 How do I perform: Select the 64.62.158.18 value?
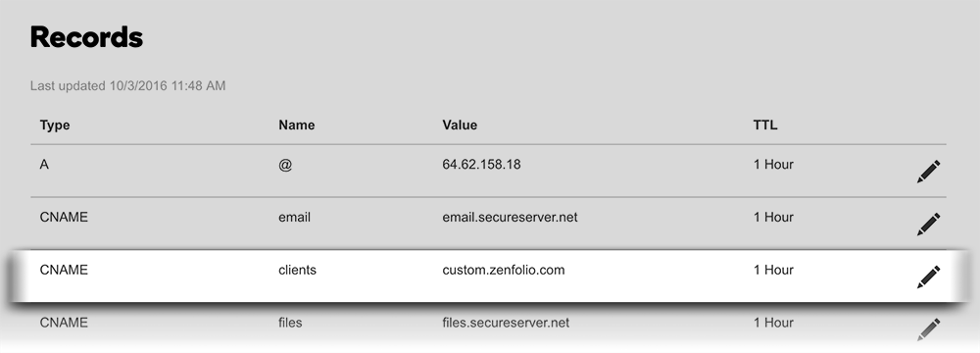click(481, 165)
